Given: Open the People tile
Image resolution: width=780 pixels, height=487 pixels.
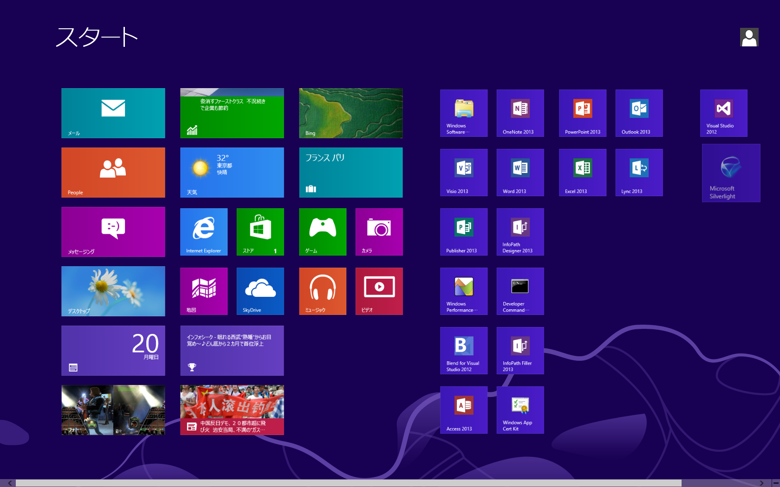Looking at the screenshot, I should click(x=113, y=172).
